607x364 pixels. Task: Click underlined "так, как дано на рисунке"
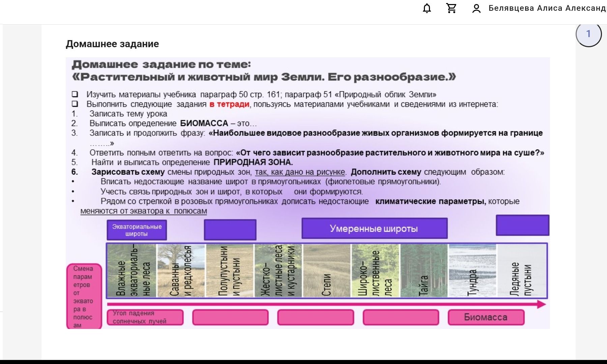(300, 172)
